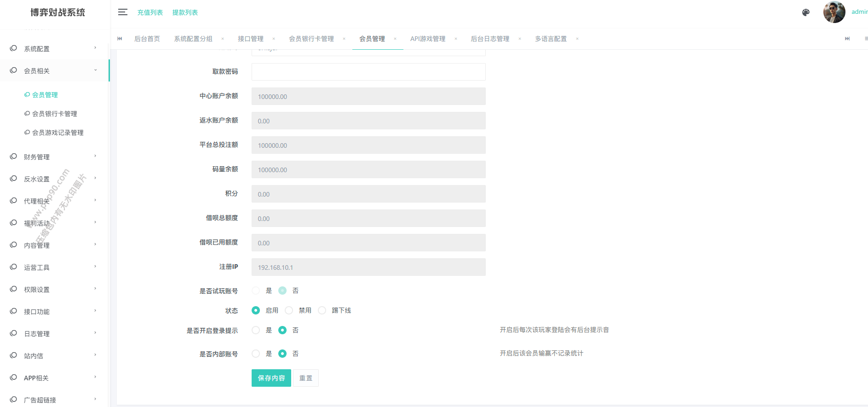
Task: Click the 取款密码 input field
Action: tap(368, 72)
